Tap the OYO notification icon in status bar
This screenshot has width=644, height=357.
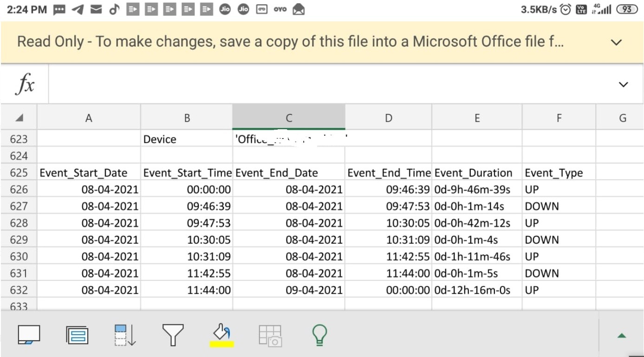(280, 9)
